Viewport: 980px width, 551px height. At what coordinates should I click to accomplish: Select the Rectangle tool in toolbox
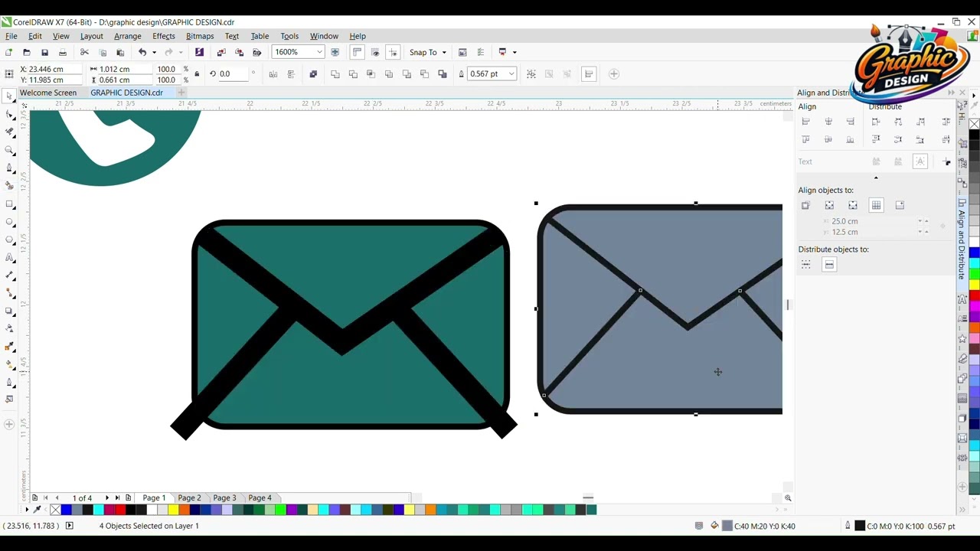pyautogui.click(x=9, y=204)
